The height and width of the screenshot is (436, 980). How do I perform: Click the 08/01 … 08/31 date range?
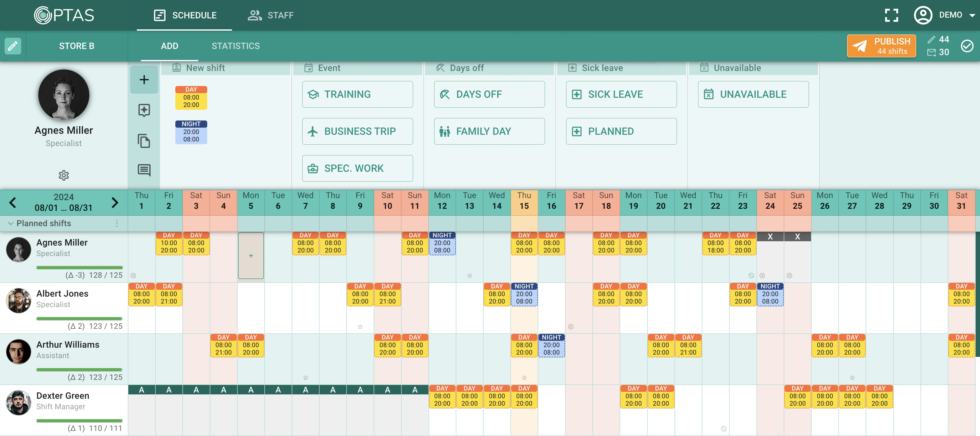click(64, 208)
